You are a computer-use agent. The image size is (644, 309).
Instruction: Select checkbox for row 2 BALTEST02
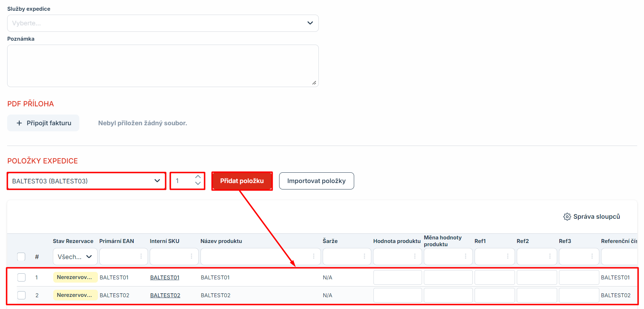tap(21, 295)
